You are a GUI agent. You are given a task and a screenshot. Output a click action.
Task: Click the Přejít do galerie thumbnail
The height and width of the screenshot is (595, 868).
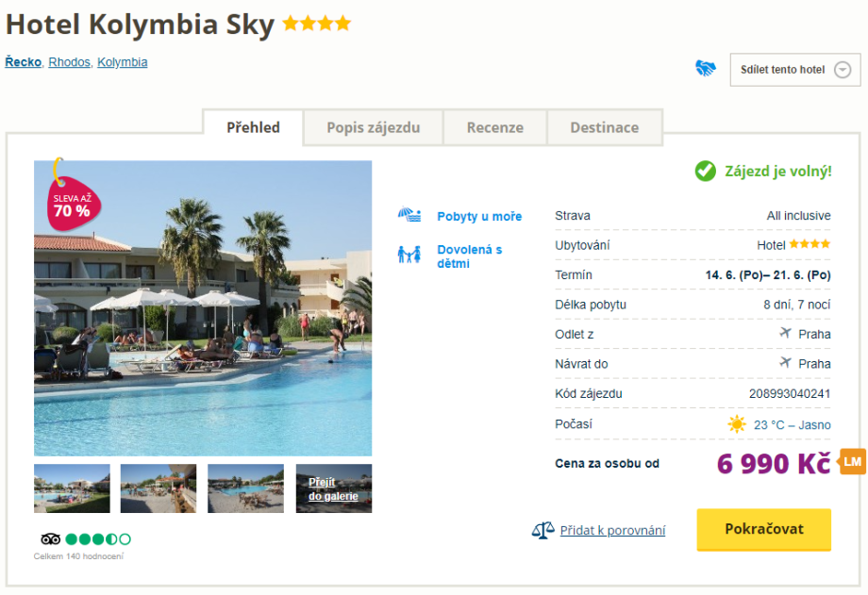pos(334,488)
